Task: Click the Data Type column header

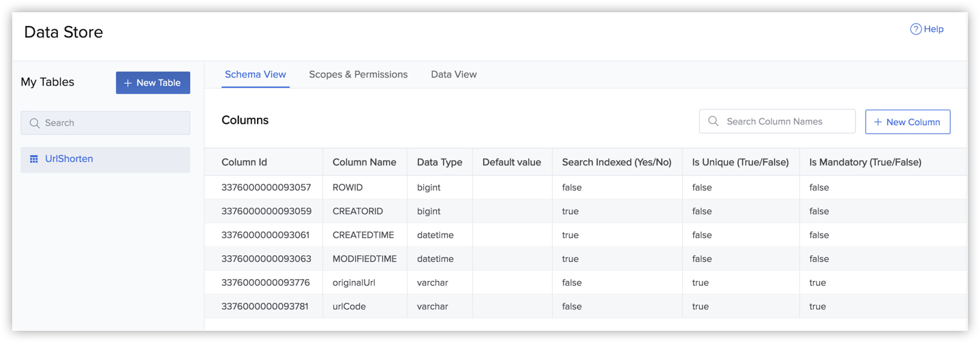Action: pos(439,162)
